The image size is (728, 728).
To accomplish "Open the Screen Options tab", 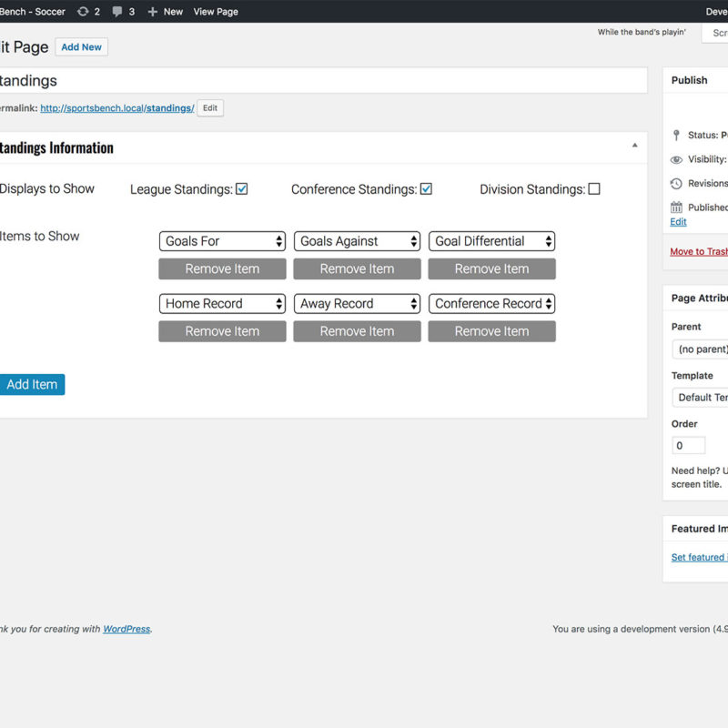I will click(x=715, y=33).
